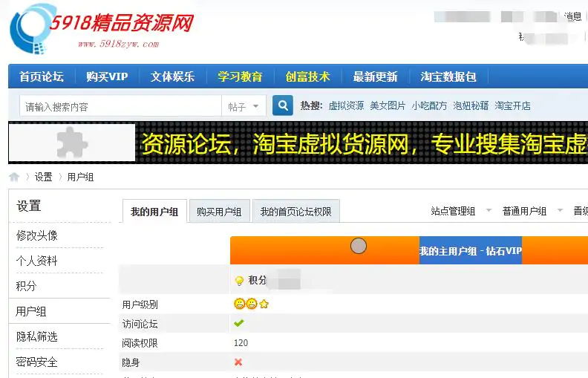Click the 小吃配方 hot search link

[x=429, y=105]
